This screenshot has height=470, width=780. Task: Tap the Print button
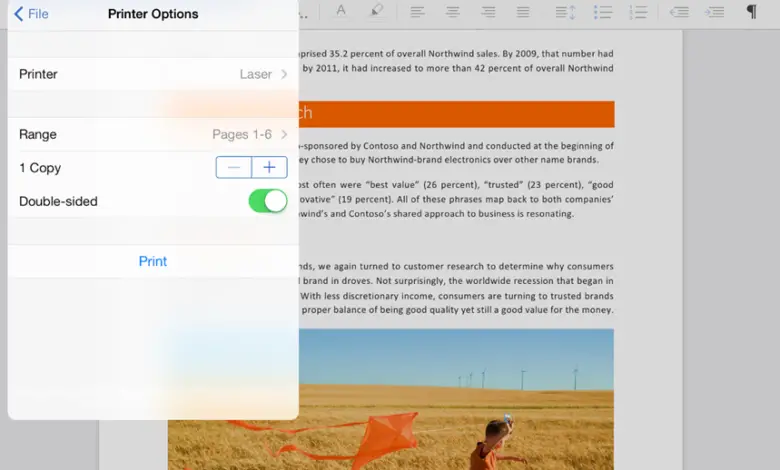(x=153, y=261)
